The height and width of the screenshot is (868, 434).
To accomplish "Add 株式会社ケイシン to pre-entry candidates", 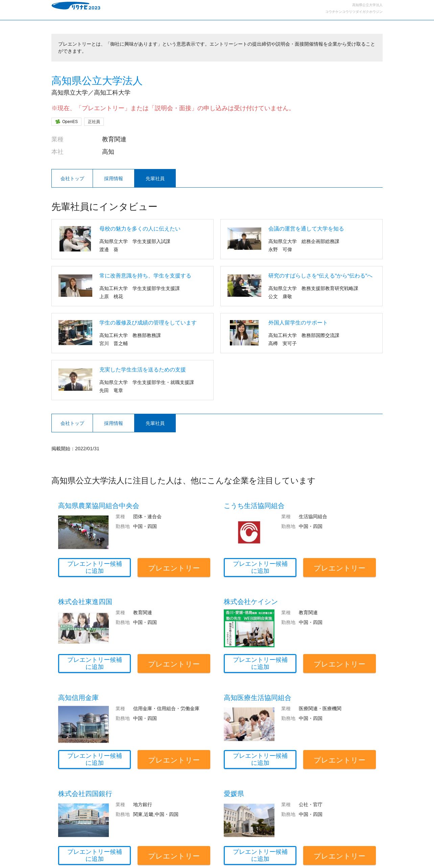I will pyautogui.click(x=260, y=664).
